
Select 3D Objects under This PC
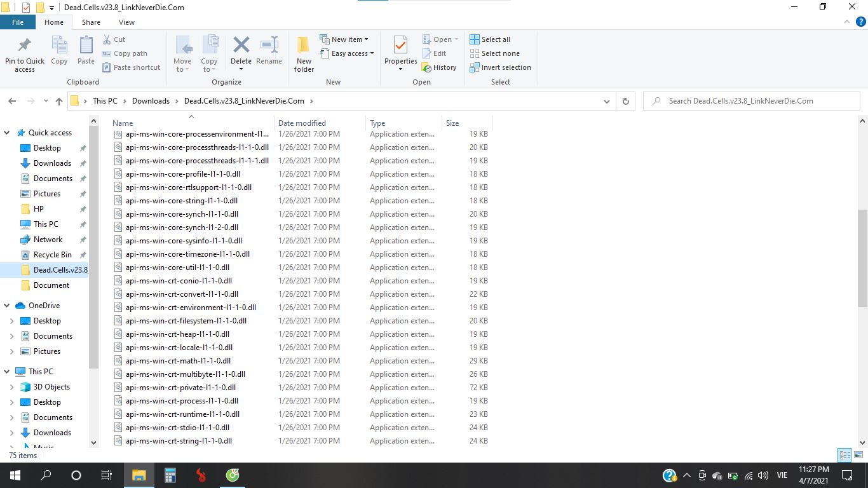51,387
